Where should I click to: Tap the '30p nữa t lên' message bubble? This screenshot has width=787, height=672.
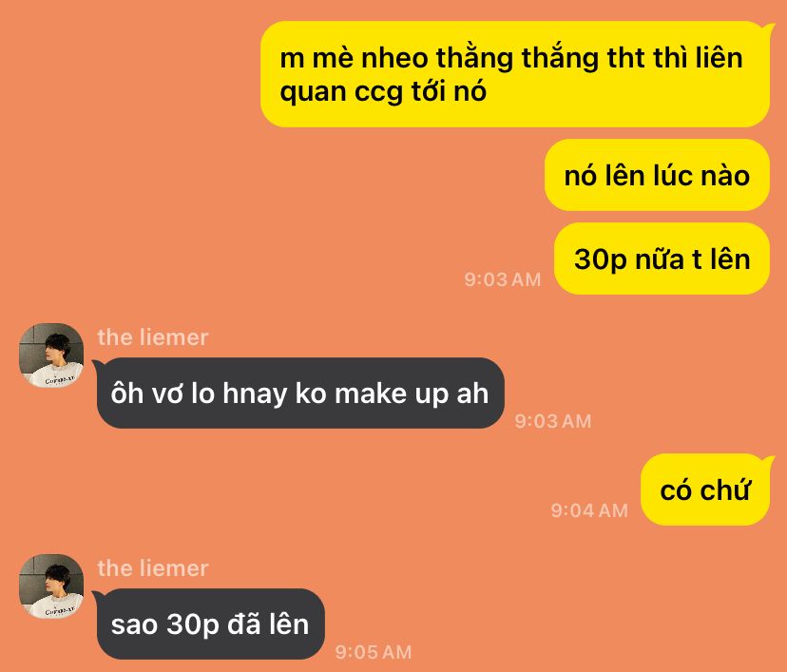coord(662,259)
